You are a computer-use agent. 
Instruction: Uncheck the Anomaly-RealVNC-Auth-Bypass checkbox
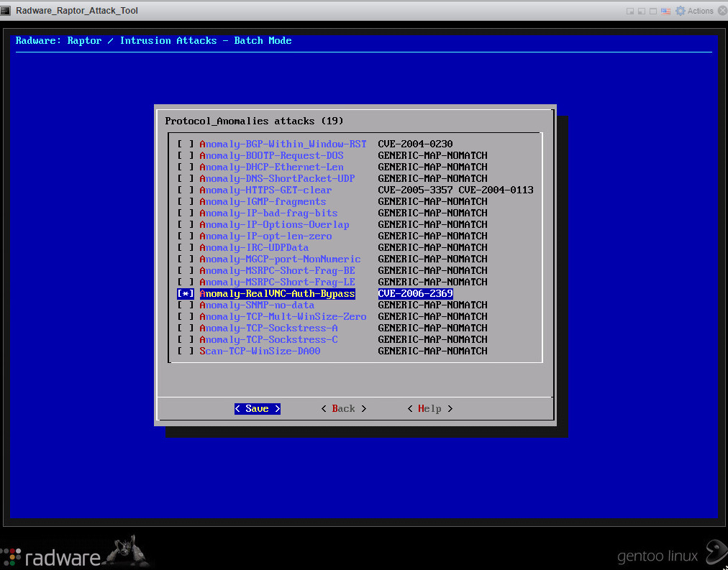pos(186,293)
